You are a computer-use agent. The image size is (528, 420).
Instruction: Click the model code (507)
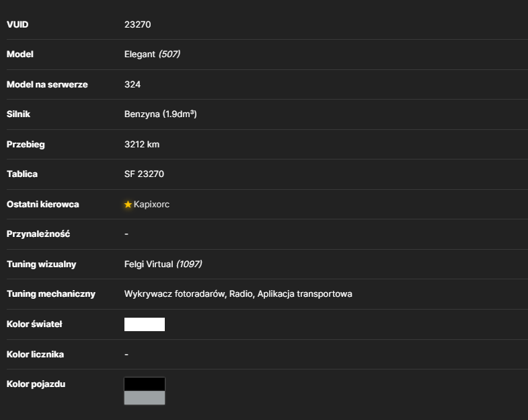(169, 55)
